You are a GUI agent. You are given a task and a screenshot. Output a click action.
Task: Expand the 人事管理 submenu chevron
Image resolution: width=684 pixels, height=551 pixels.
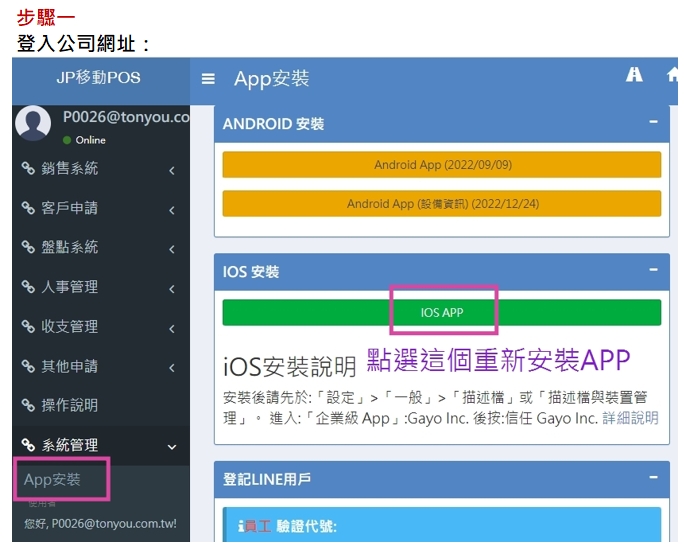[x=172, y=289]
